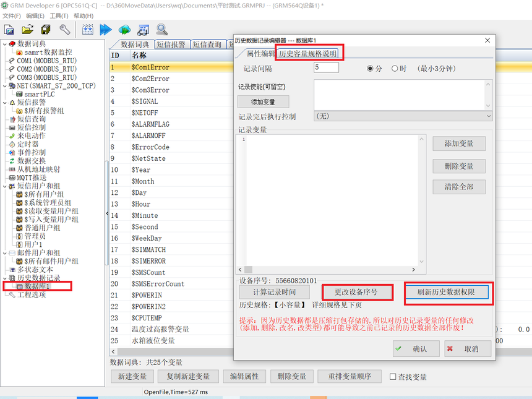The width and height of the screenshot is (532, 399).
Task: Select 数据库1 in the project tree
Action: tap(38, 286)
